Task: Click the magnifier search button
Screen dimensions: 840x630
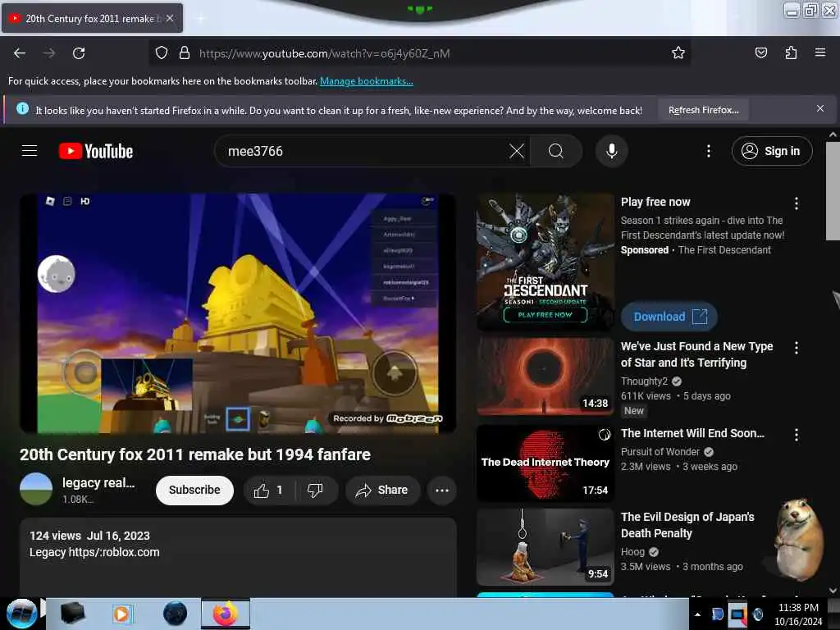Action: (x=556, y=151)
